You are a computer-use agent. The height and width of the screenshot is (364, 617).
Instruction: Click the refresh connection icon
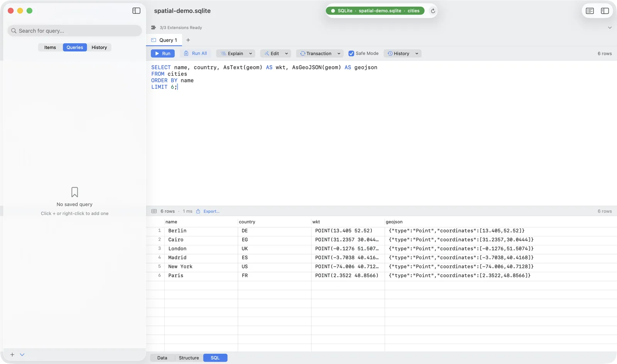[433, 11]
